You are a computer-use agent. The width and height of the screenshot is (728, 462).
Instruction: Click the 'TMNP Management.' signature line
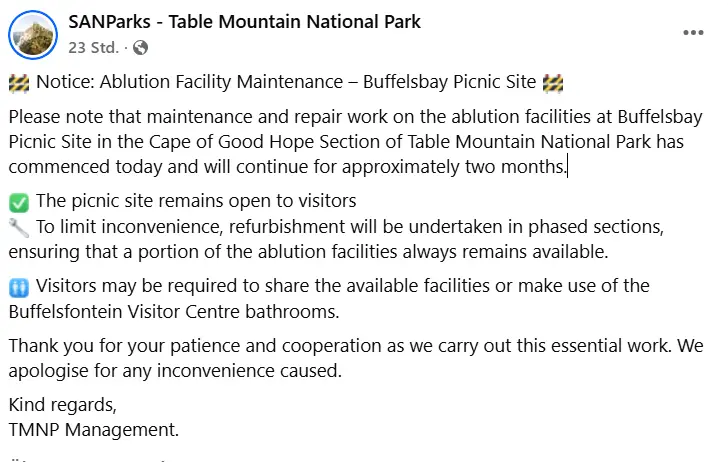(94, 429)
